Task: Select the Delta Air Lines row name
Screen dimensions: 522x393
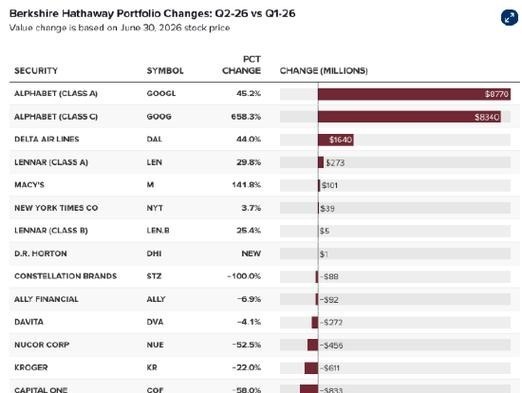Action: pos(47,139)
